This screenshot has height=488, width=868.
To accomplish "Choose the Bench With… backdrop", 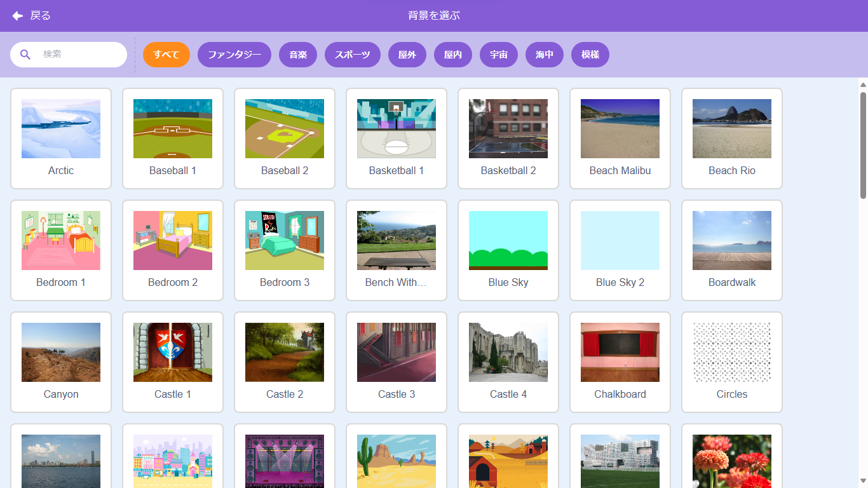I will coord(397,250).
